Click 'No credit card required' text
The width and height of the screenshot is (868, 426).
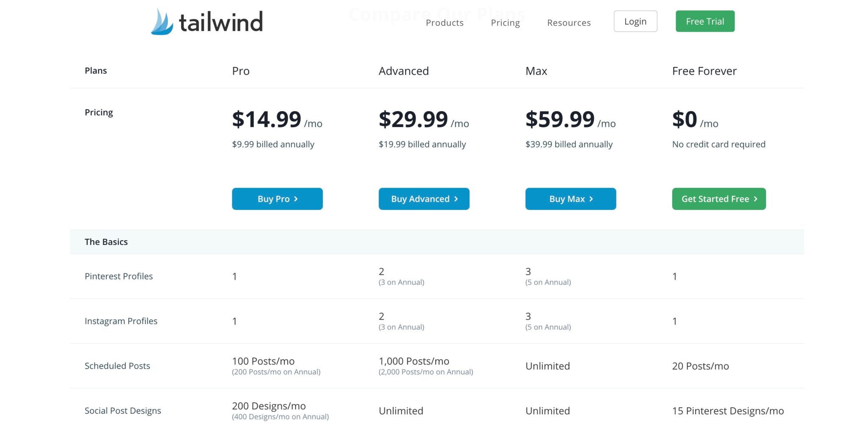(x=718, y=144)
